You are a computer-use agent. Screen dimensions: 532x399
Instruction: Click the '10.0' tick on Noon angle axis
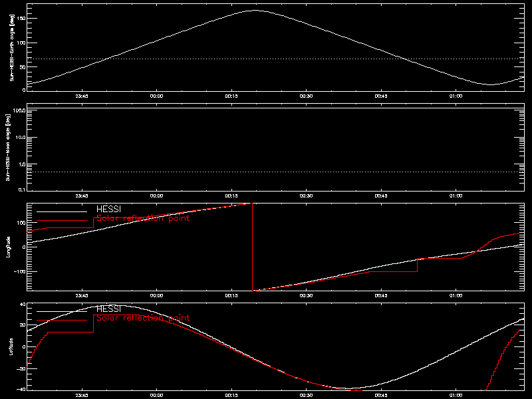(21, 138)
